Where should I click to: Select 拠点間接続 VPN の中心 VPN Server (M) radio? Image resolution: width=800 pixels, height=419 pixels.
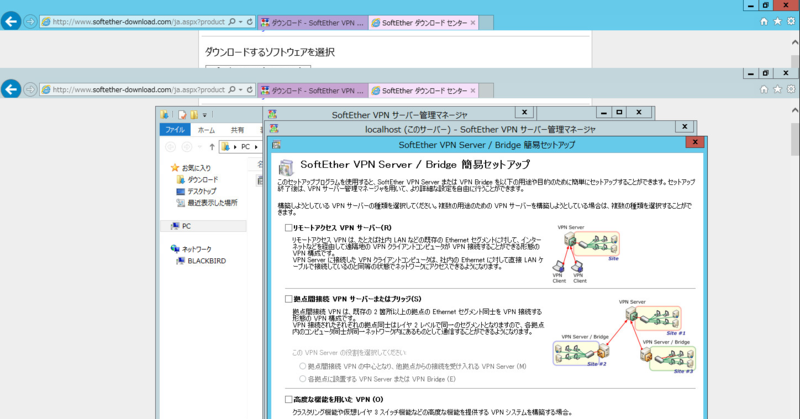pyautogui.click(x=303, y=366)
